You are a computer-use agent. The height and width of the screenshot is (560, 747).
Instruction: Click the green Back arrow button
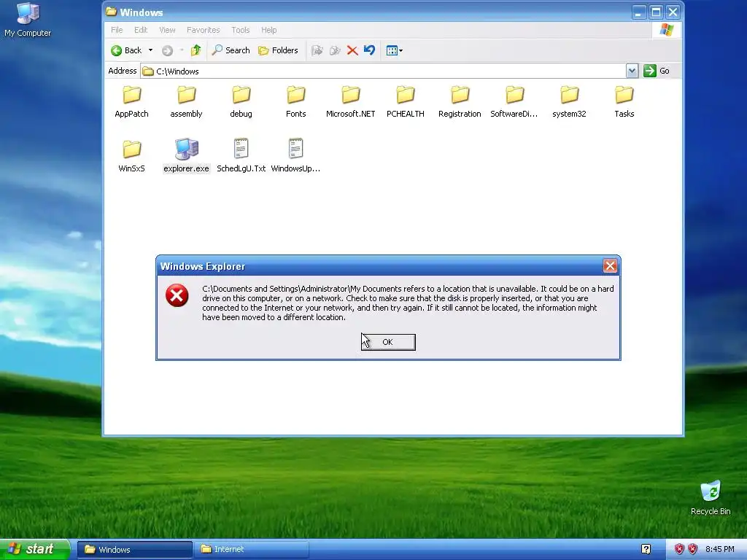tap(126, 50)
